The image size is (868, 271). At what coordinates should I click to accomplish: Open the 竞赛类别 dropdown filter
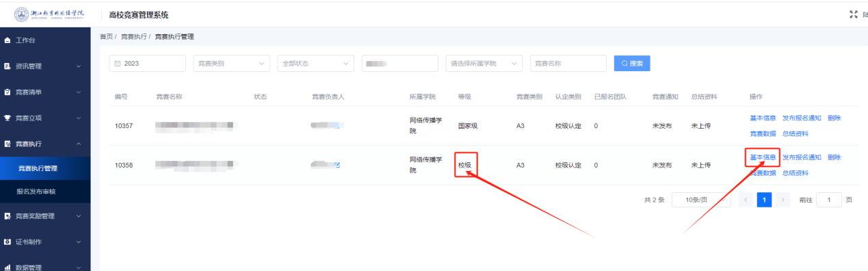tap(231, 63)
